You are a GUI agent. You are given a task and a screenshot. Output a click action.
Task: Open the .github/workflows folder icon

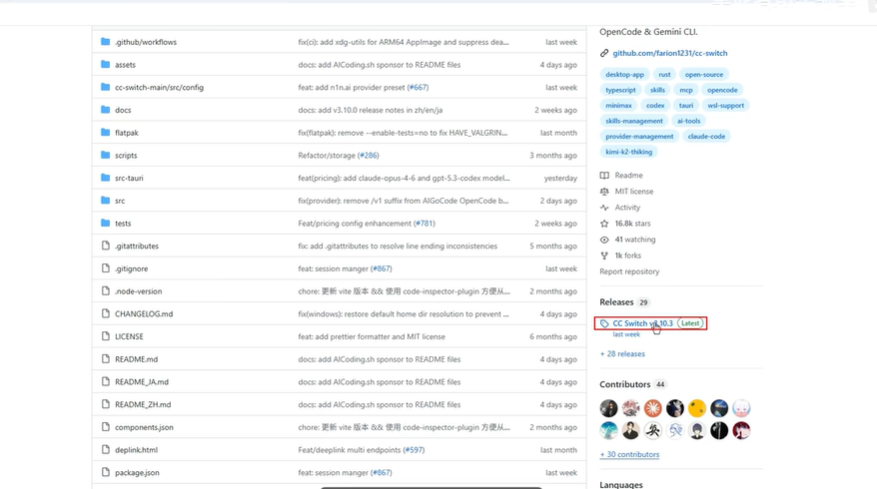pyautogui.click(x=105, y=42)
